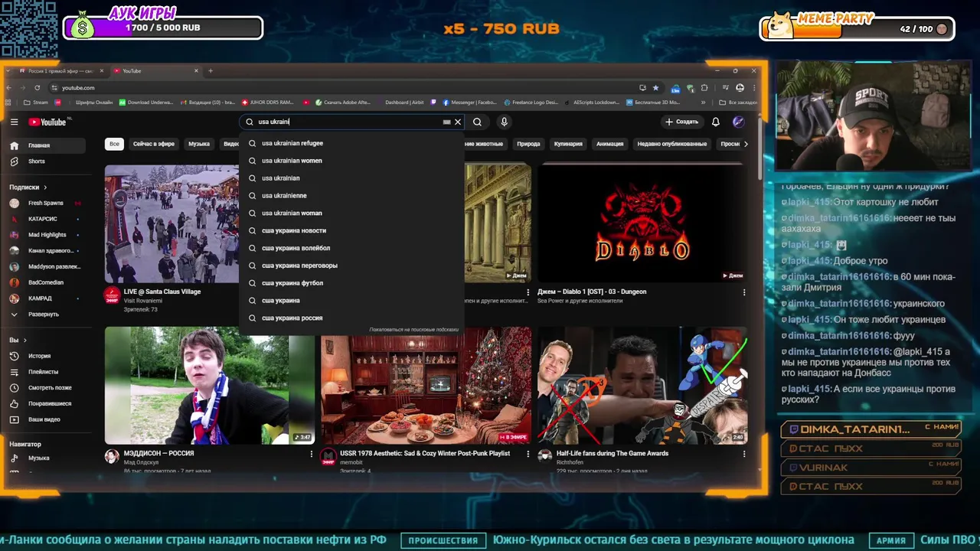Open Half-Life fans Game Awards thumbnail
Viewport: 980px width, 551px height.
tap(642, 386)
